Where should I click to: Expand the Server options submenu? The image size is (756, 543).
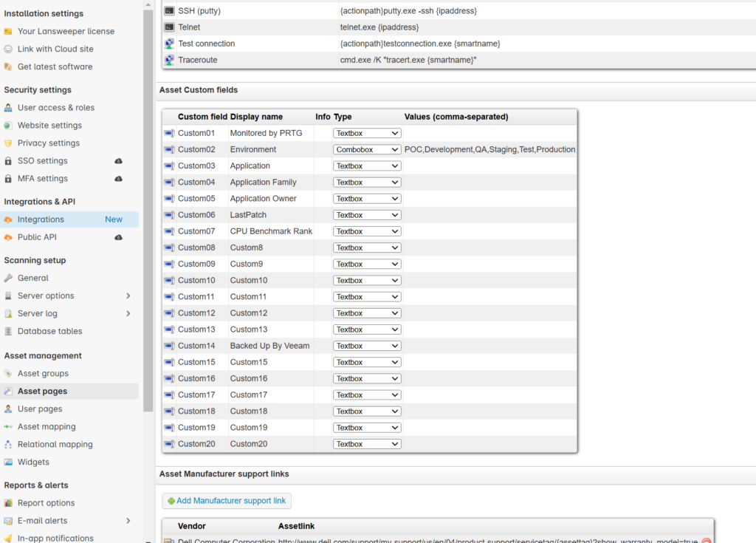click(x=129, y=296)
